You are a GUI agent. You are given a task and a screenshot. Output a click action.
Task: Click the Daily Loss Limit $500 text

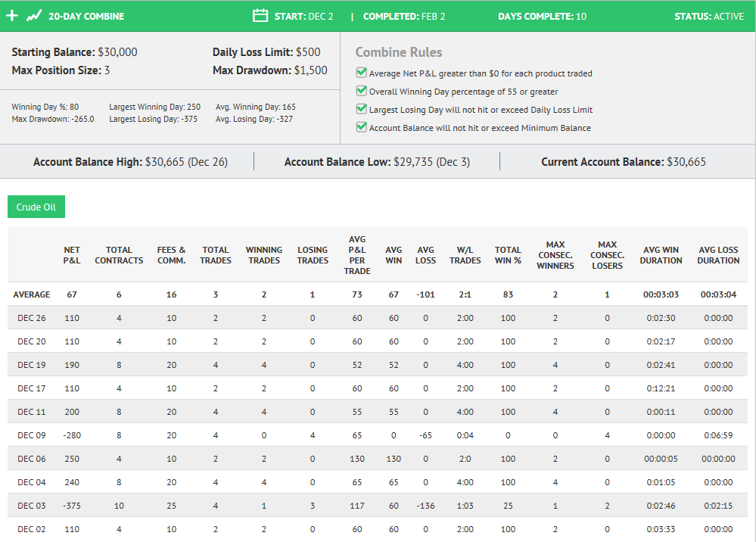[266, 52]
